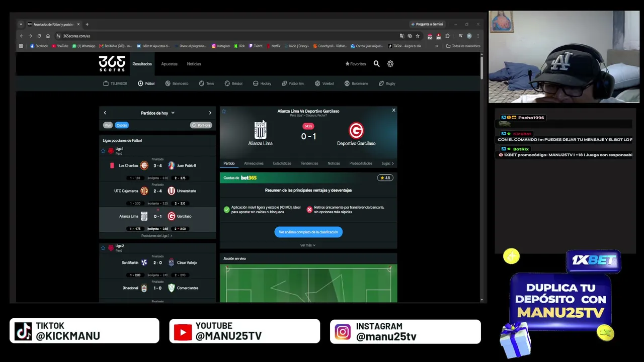Toggle the Por Hora sorting
644x362 pixels.
coord(201,125)
